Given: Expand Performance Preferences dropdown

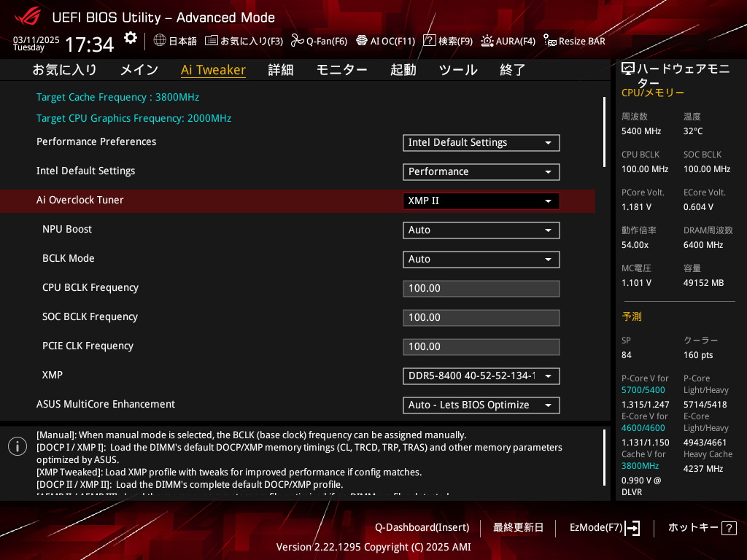Looking at the screenshot, I should point(481,143).
